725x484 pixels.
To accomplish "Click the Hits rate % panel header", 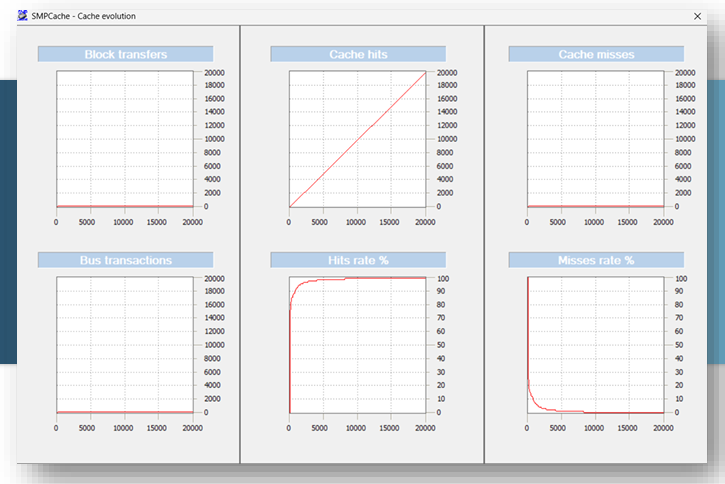I will [x=358, y=260].
